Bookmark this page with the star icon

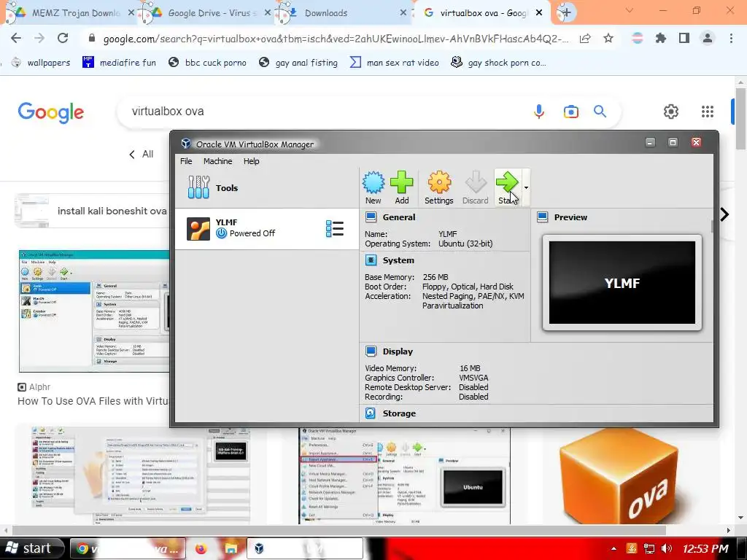(x=608, y=39)
